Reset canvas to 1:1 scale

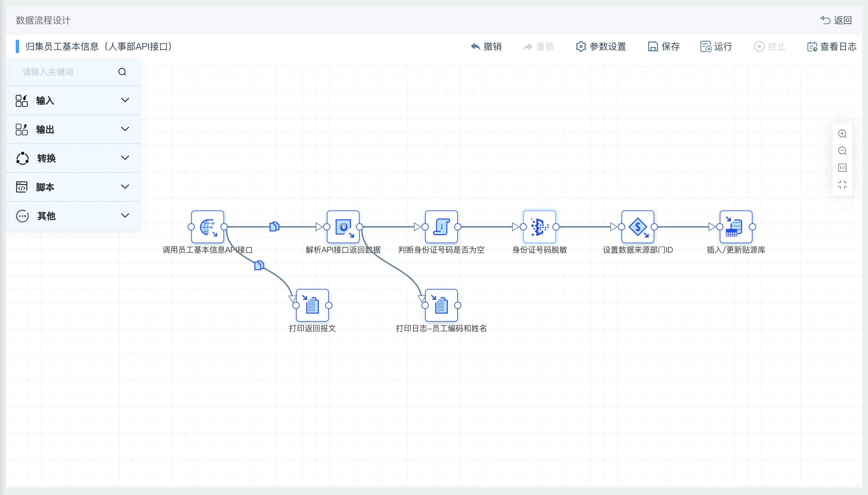[842, 167]
